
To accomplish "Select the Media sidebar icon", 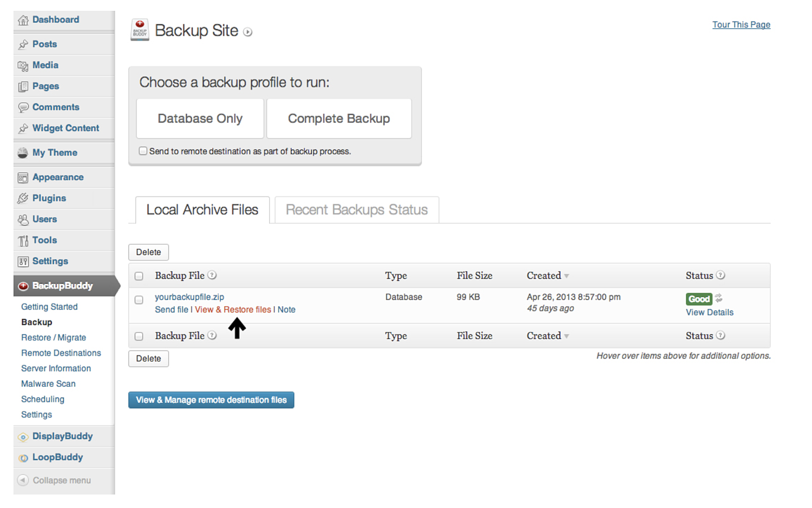I will click(x=24, y=65).
